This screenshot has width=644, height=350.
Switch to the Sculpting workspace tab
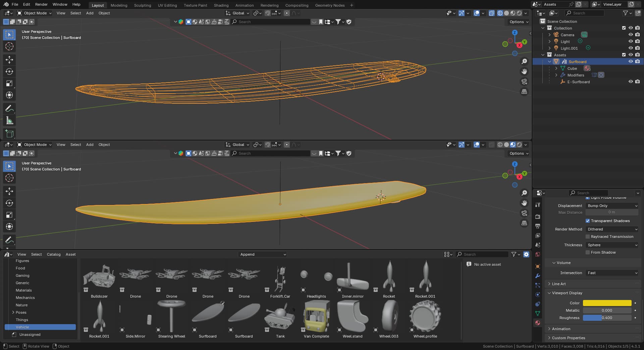[x=142, y=5]
